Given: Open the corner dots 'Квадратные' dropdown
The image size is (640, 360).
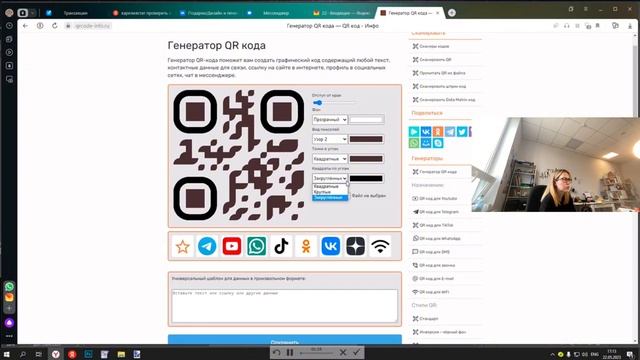Looking at the screenshot, I should point(330,159).
